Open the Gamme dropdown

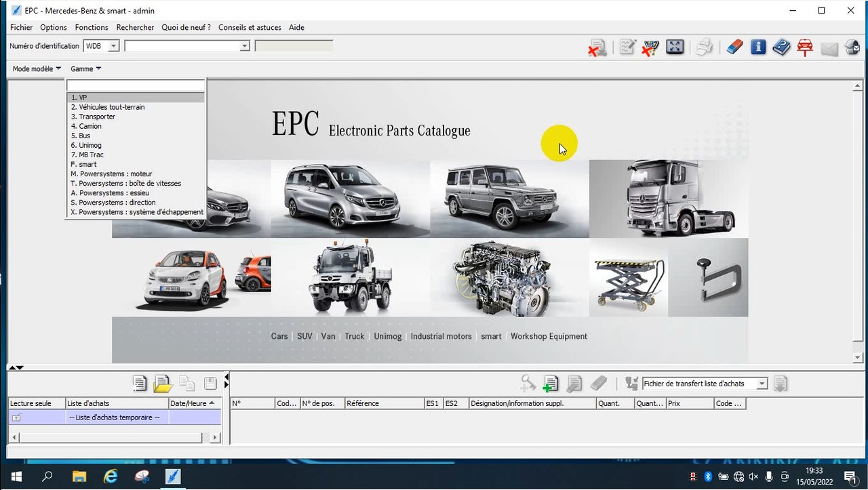[86, 68]
